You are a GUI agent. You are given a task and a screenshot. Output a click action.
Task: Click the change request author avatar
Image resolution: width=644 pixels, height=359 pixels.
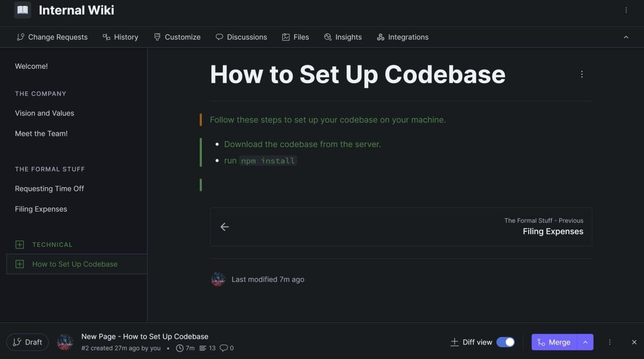tap(65, 342)
